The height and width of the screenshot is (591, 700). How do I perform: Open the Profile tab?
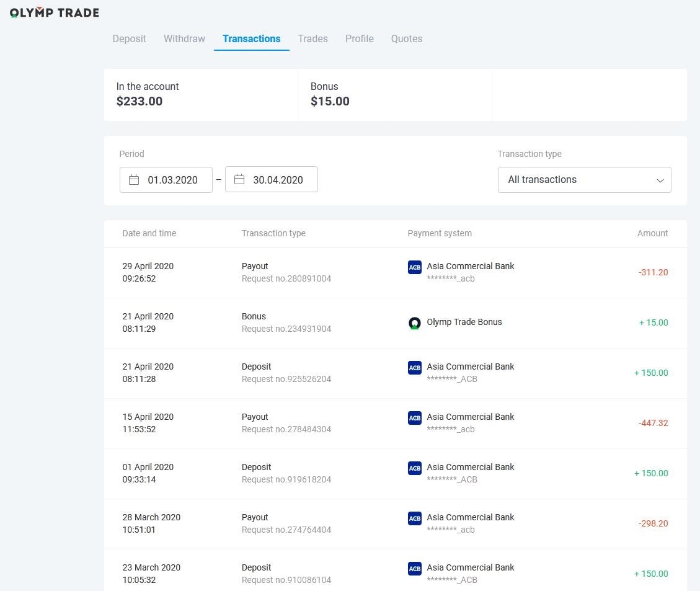point(360,39)
